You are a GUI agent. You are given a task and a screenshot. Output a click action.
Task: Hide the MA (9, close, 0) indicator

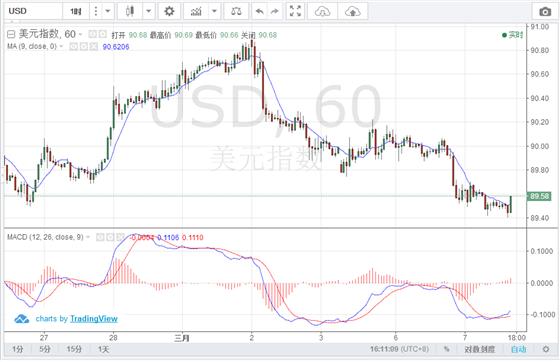click(74, 46)
